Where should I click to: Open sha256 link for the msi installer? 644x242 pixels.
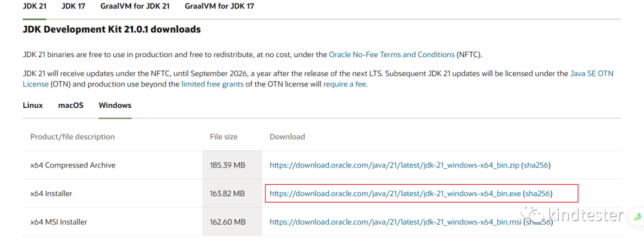coord(537,222)
